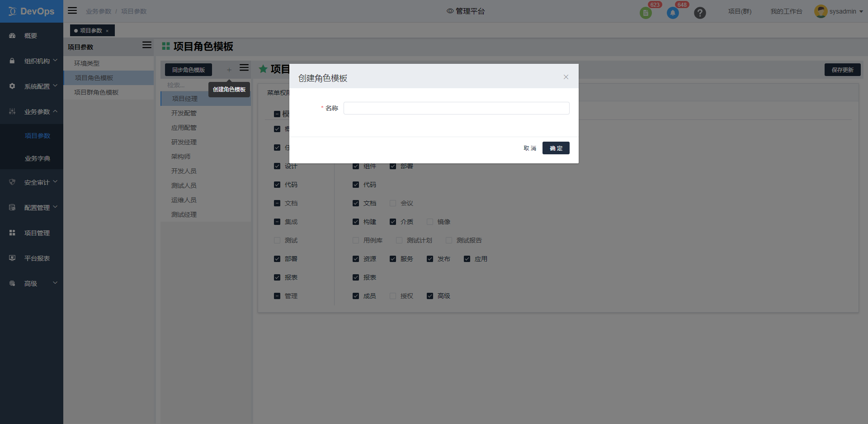Screen dimensions: 868x424
Task: Select the 运维人员 role
Action: point(206,200)
